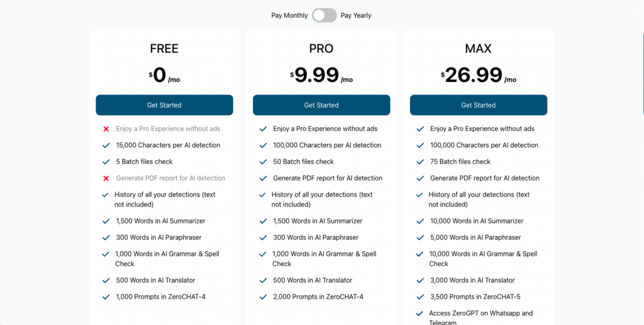Toggle the Pay Monthly/Yearly billing switch
The height and width of the screenshot is (325, 644).
click(x=324, y=15)
